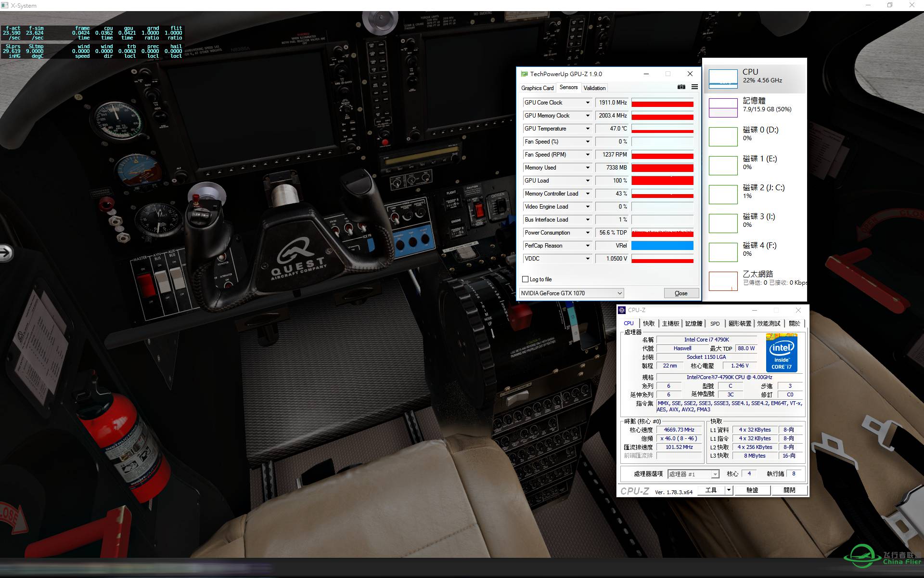Click the blue PerfCap Reason graph bar
Image resolution: width=924 pixels, height=578 pixels.
click(x=662, y=246)
